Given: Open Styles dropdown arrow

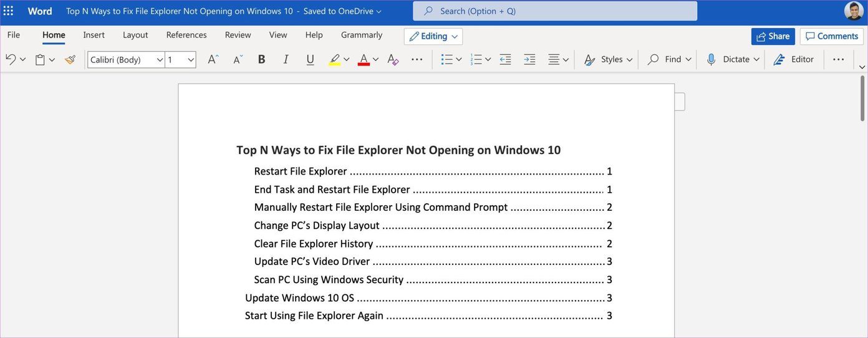Looking at the screenshot, I should coord(630,60).
